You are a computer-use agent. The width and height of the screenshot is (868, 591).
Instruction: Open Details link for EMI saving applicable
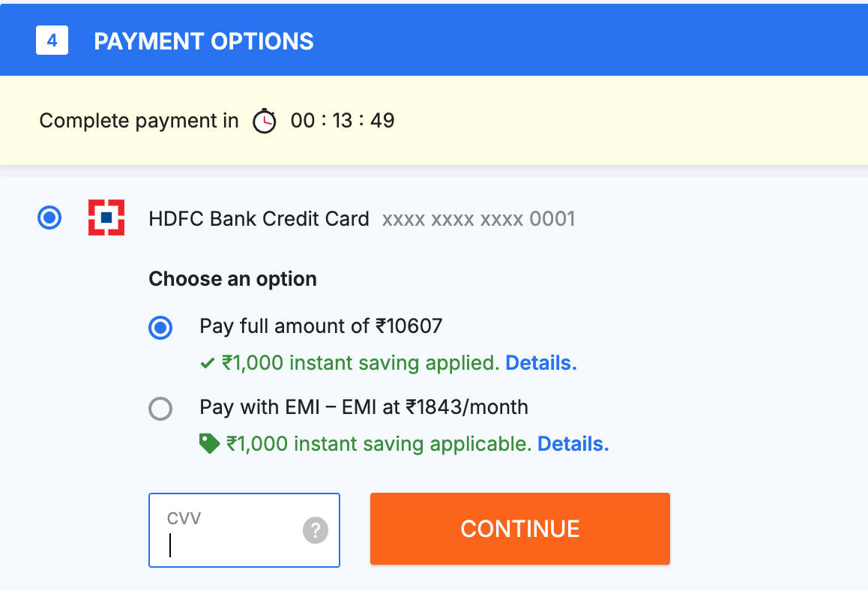point(573,444)
